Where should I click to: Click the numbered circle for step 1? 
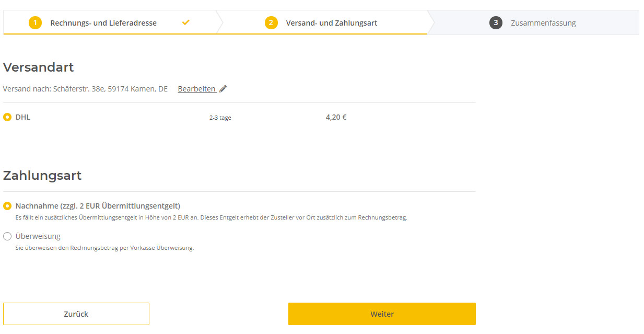(35, 23)
